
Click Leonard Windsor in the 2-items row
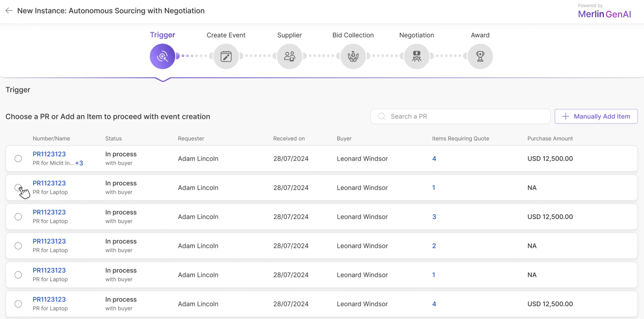pos(362,246)
